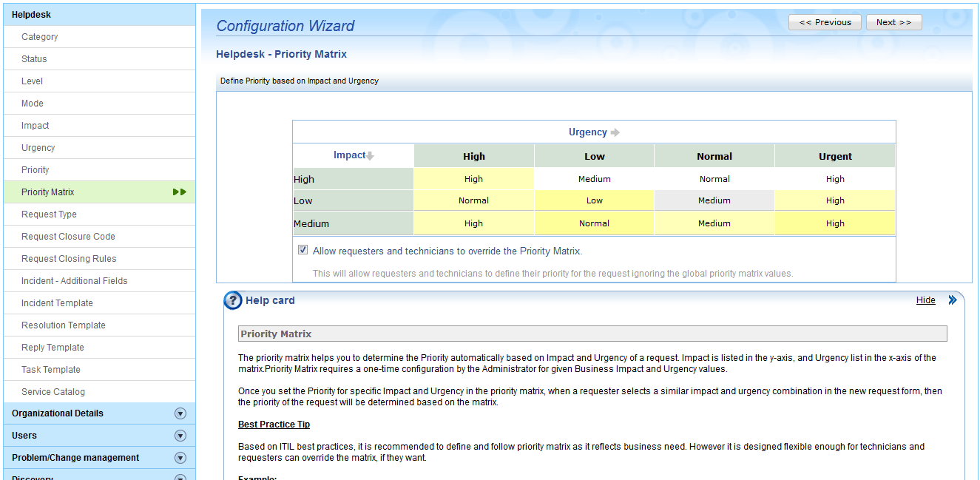This screenshot has width=980, height=480.
Task: Go back with the Previous button
Action: pos(825,22)
